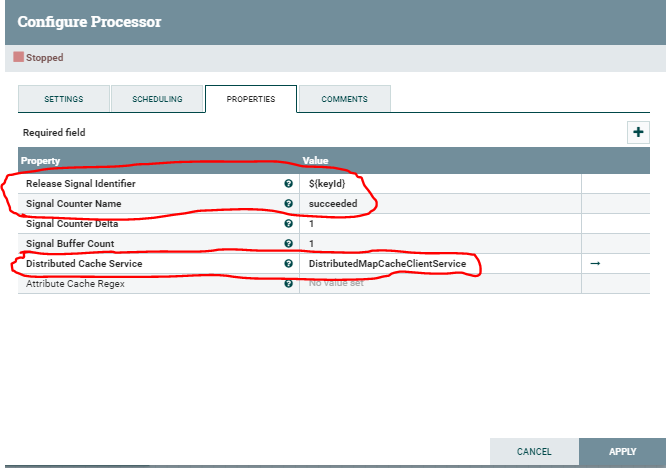
Task: Click the Attribute Cache Regex property label
Action: coord(75,283)
